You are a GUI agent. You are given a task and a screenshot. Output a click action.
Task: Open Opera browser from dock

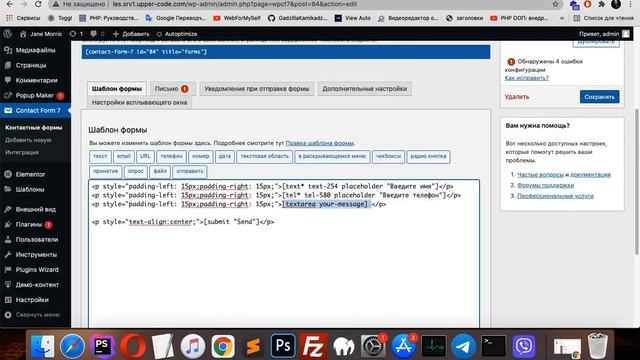(133, 346)
